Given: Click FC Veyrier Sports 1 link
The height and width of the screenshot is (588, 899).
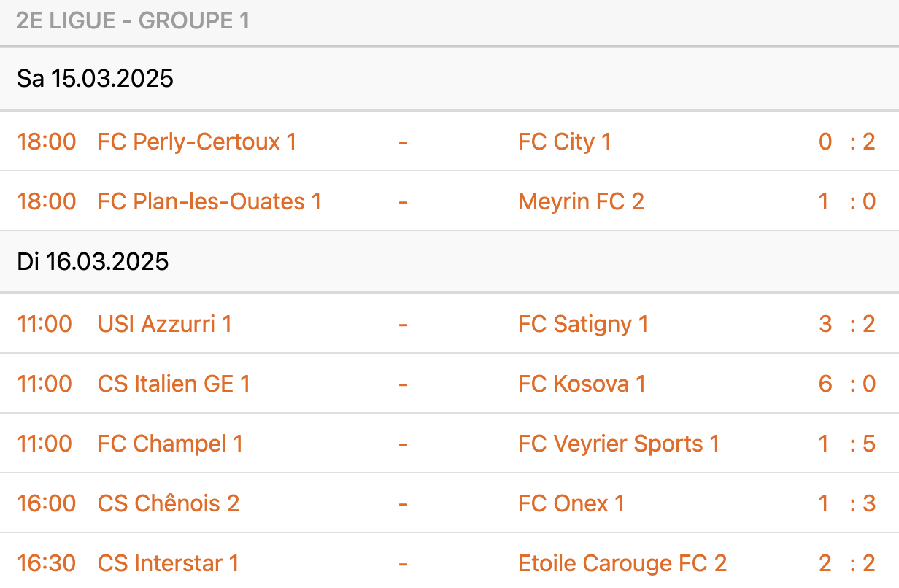Looking at the screenshot, I should (619, 444).
